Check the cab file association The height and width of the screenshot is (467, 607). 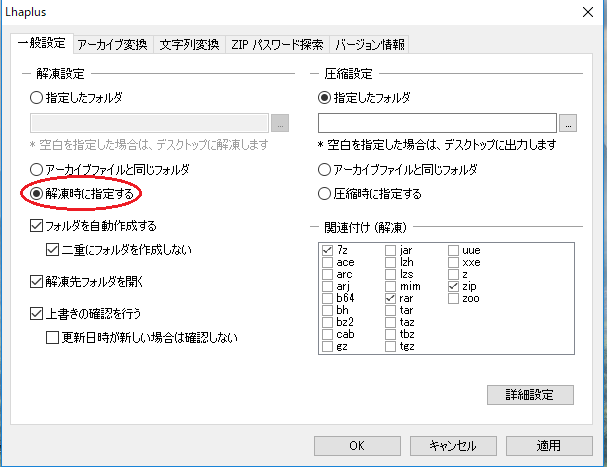pos(328,334)
